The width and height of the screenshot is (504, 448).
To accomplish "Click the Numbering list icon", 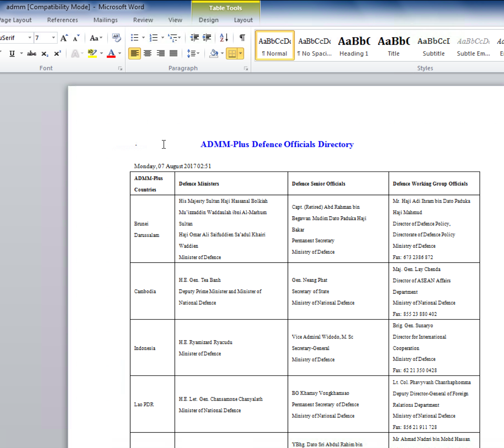I will (x=154, y=38).
